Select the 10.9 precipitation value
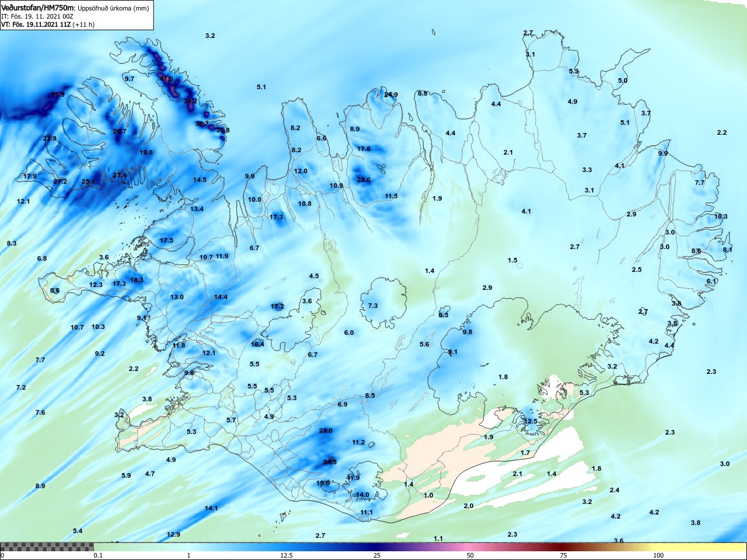 point(336,186)
